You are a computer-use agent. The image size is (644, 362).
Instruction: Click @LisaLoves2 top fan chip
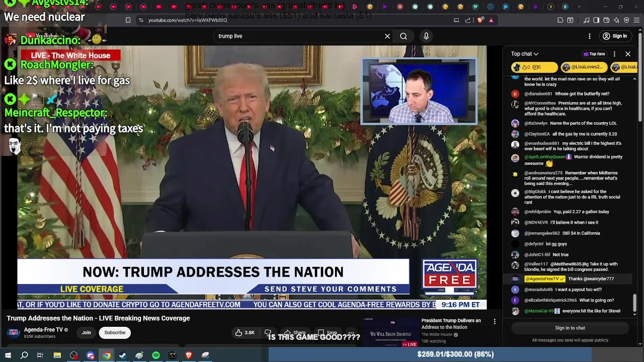(x=583, y=67)
